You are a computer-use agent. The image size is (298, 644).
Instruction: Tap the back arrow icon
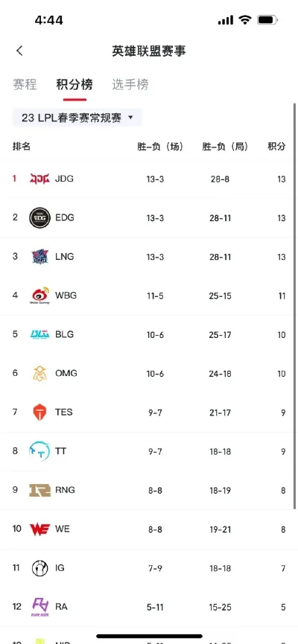coord(19,51)
